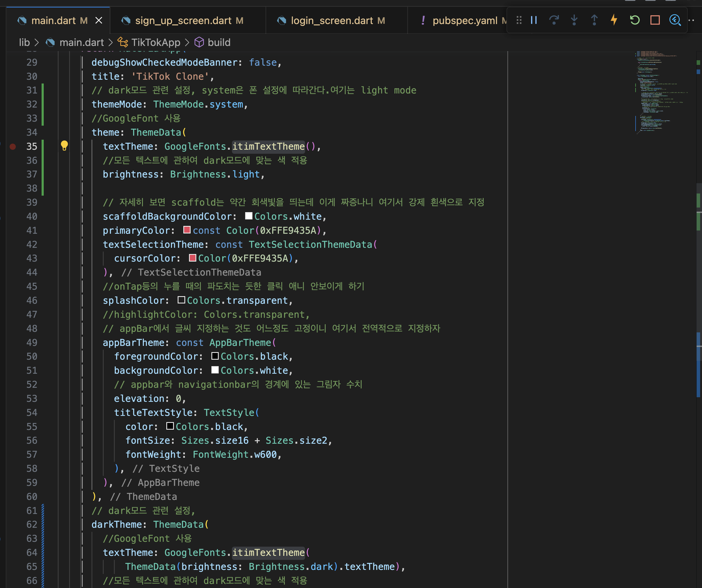The width and height of the screenshot is (702, 588).
Task: Click the debug Step Into arrow
Action: pyautogui.click(x=574, y=21)
